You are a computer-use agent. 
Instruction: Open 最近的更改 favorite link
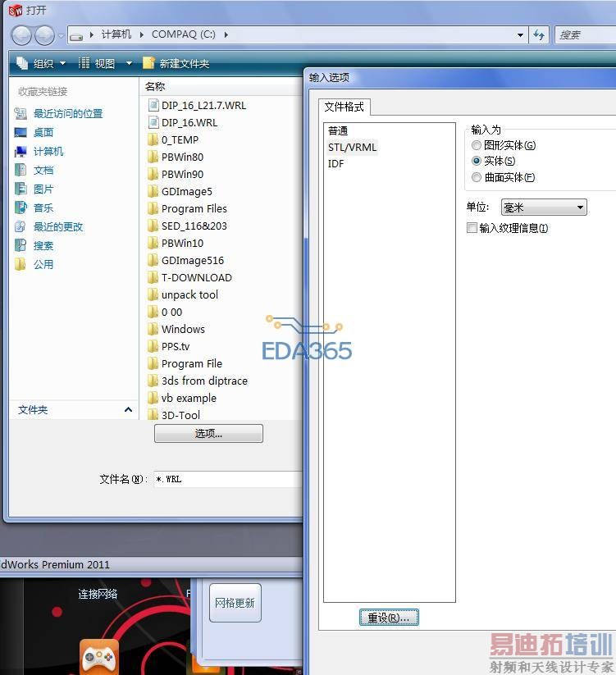click(58, 227)
